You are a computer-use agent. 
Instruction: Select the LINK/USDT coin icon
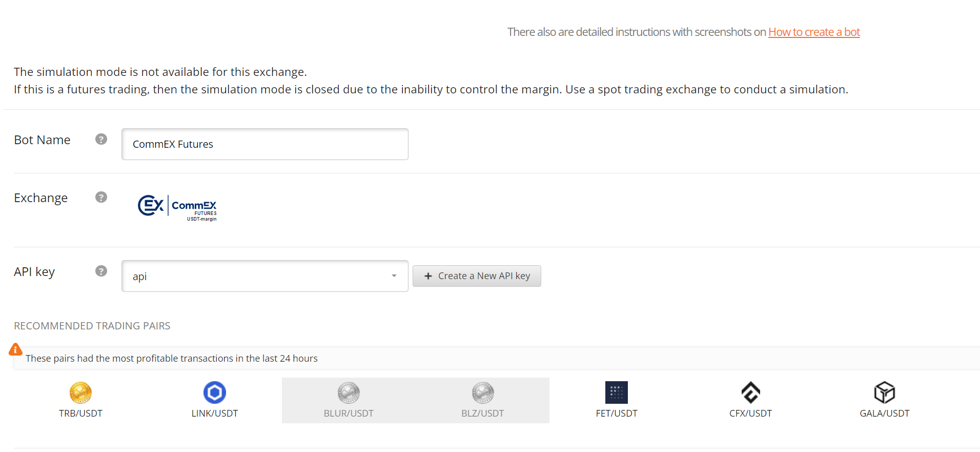click(215, 392)
